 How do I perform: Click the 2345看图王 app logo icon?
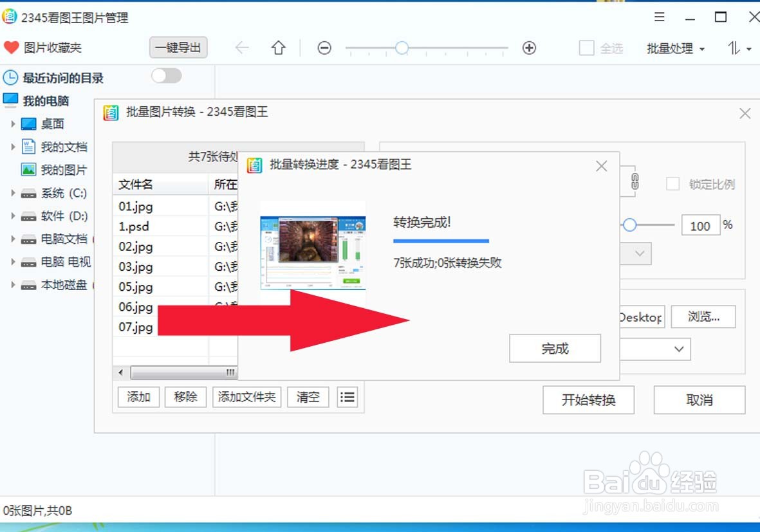10,17
